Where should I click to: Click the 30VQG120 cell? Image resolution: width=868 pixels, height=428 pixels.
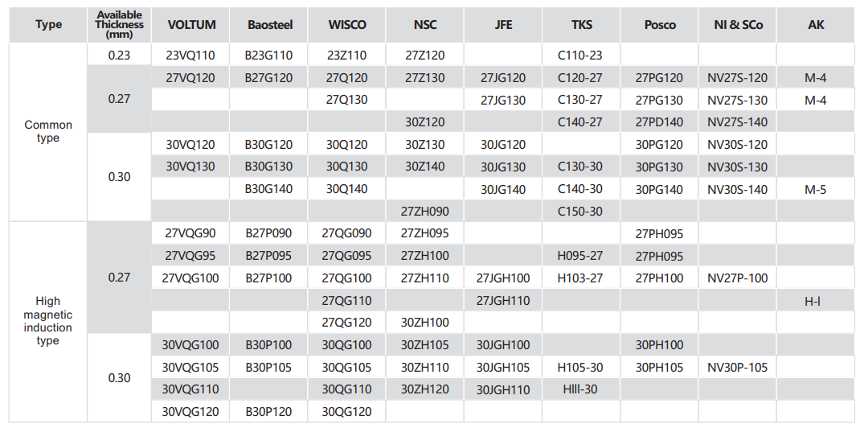191,412
